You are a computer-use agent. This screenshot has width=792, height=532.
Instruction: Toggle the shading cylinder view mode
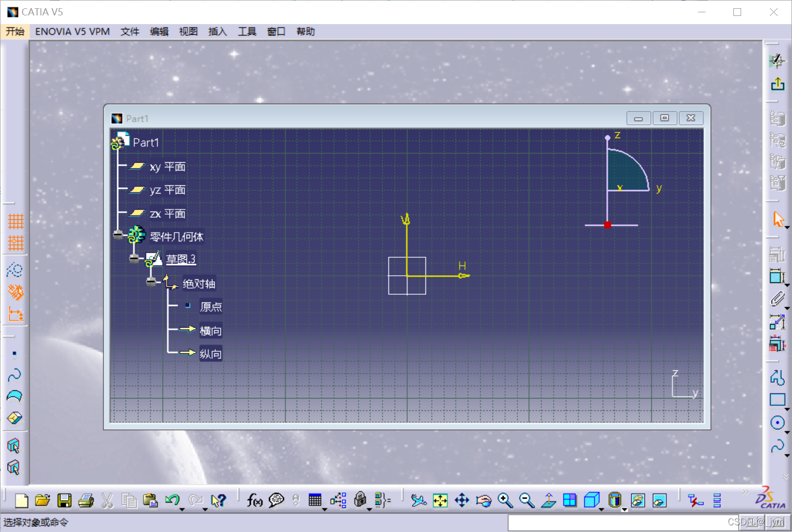click(x=614, y=500)
